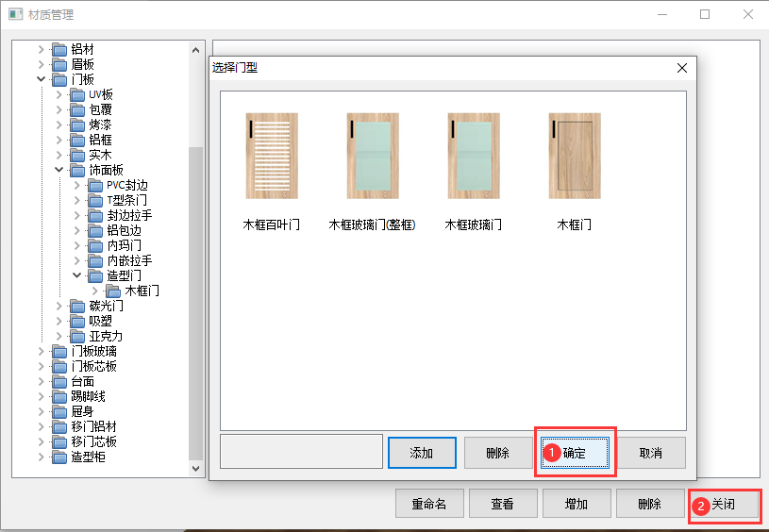Click the 内玛门 folder icon

(95, 245)
